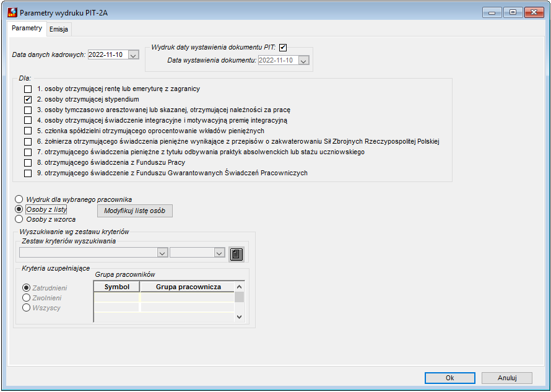This screenshot has width=551, height=392.
Task: Switch to the Emisja tab
Action: [59, 29]
